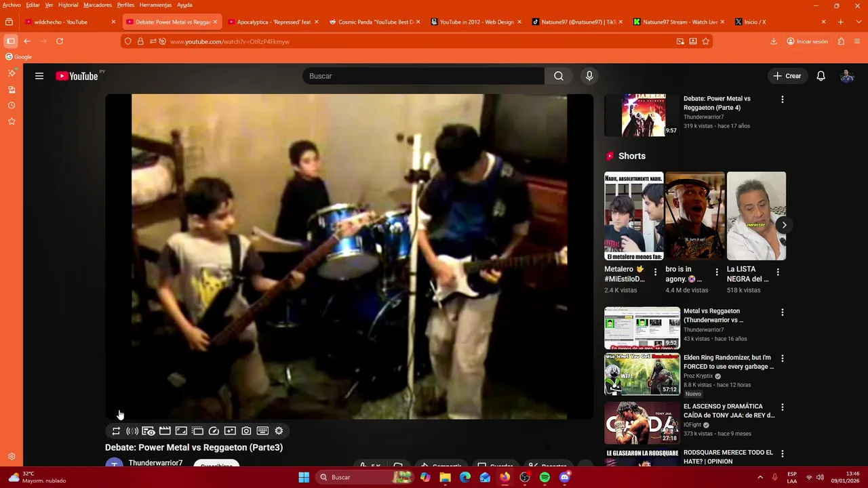Open a new browser tab with plus
This screenshot has width=868, height=488.
(x=841, y=22)
